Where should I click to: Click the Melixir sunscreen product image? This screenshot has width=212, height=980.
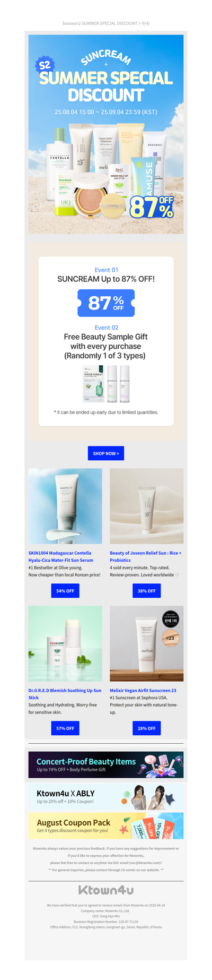pyautogui.click(x=147, y=643)
